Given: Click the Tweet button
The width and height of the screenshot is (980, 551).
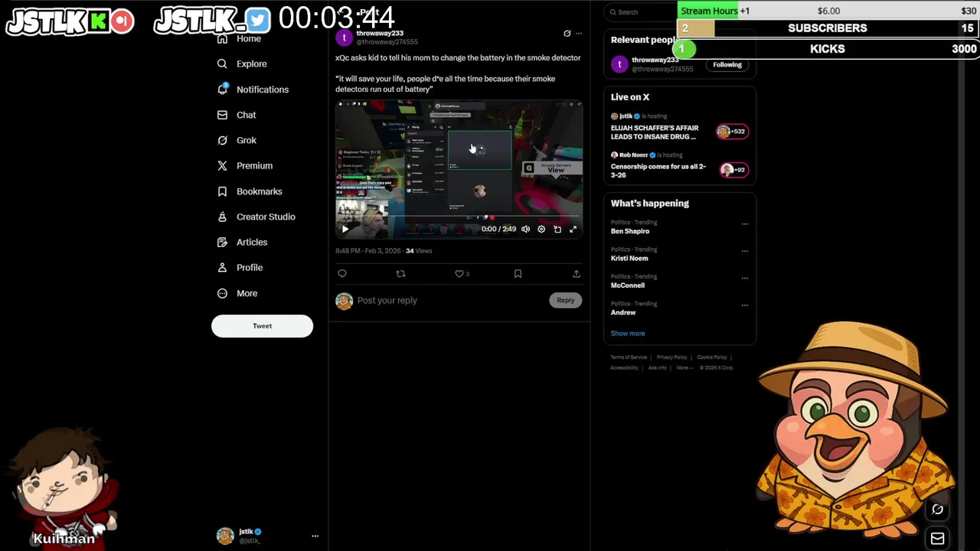Looking at the screenshot, I should click(x=262, y=326).
